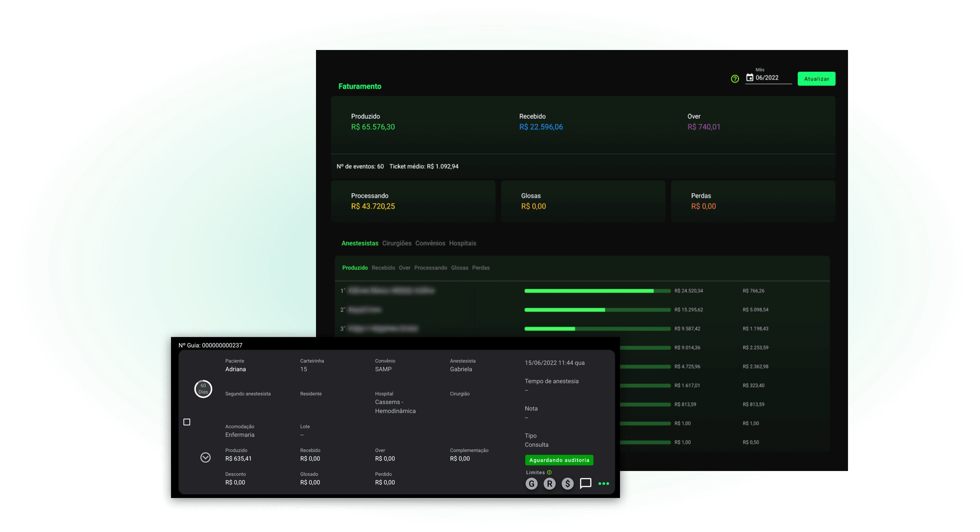Screen dimensions: 980x532
Task: Expand the guia details chevron
Action: [x=205, y=457]
